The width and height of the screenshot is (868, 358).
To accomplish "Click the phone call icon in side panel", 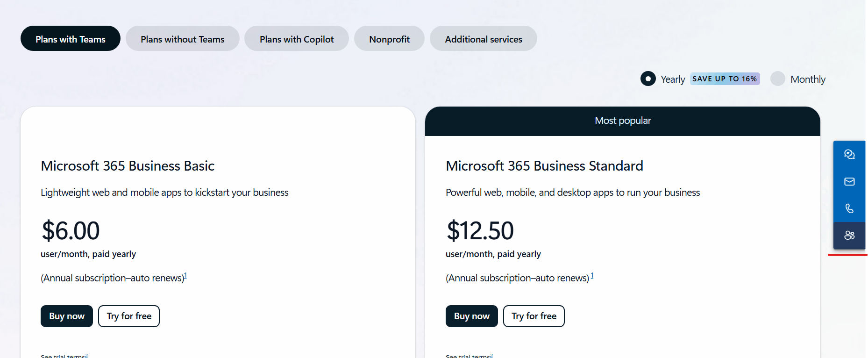I will point(849,208).
